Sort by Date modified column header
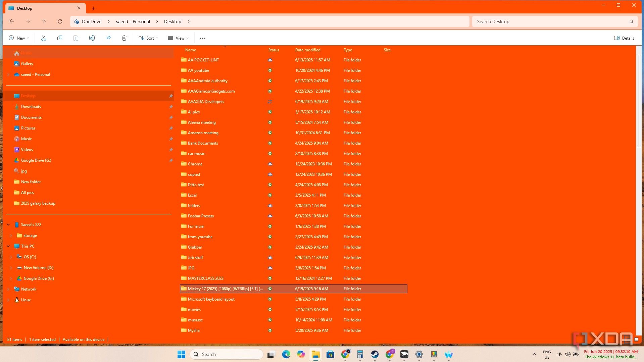 [308, 50]
